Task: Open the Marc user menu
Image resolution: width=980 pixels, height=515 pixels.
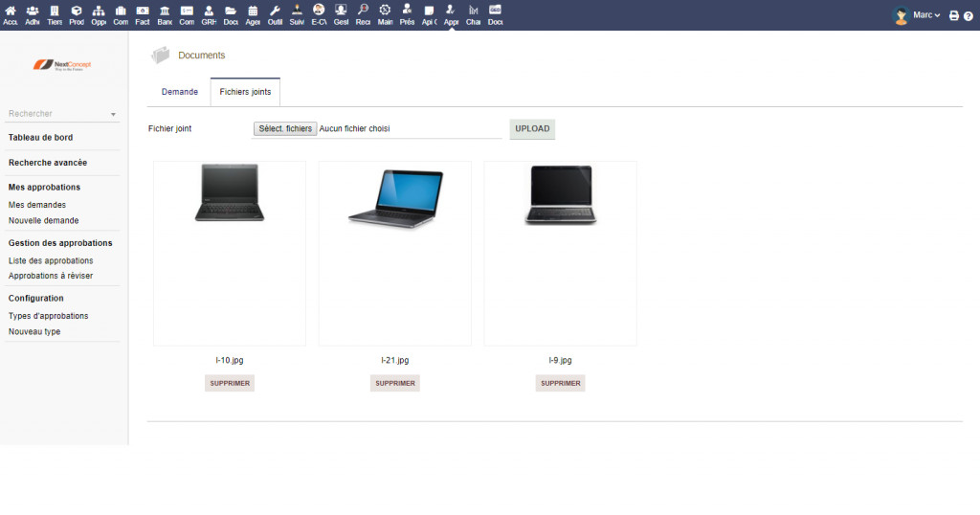Action: point(926,15)
